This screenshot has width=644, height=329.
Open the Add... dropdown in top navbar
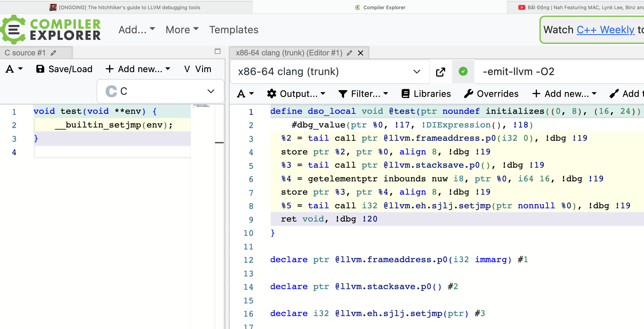point(137,29)
